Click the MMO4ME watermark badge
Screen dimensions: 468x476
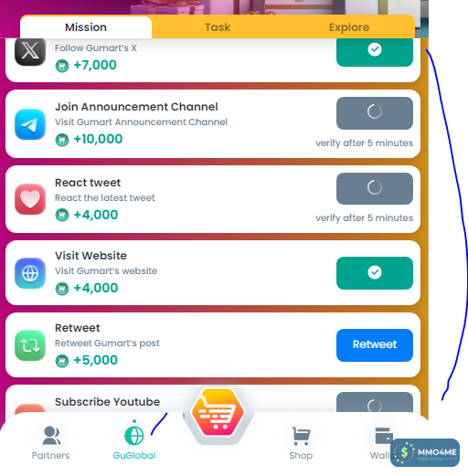425,452
